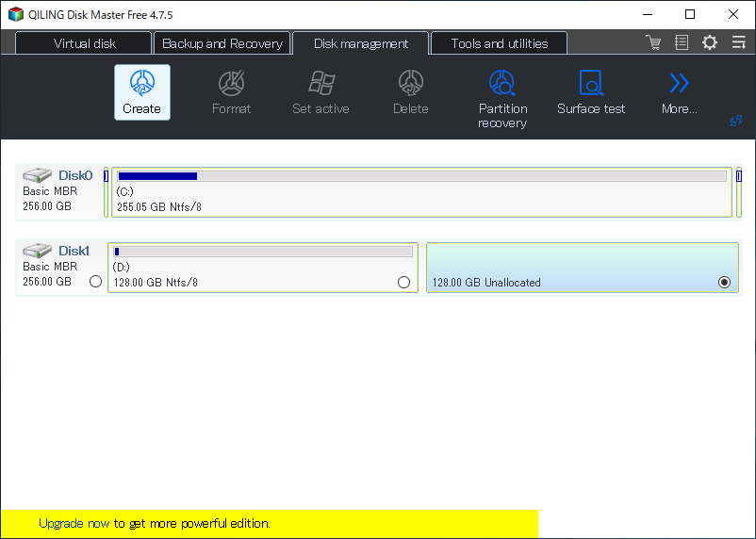Screen dimensions: 756x539
Task: Launch the Surface test tool
Action: tap(591, 92)
